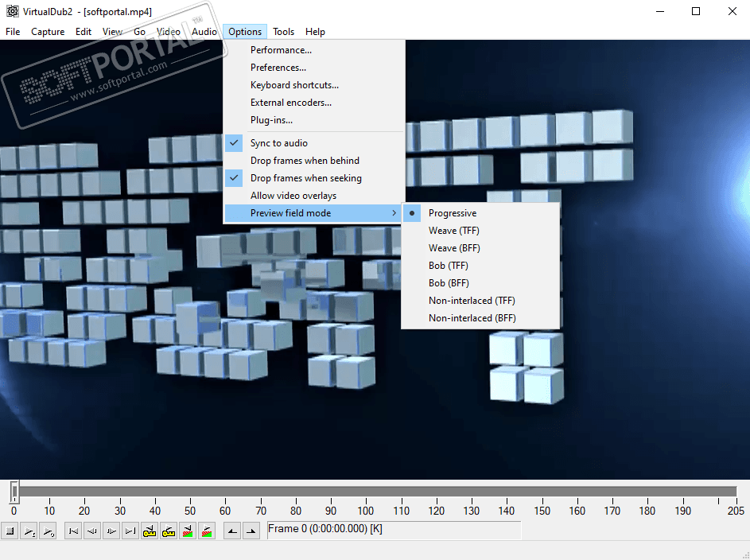This screenshot has width=750, height=560.
Task: Select Progressive preview field mode
Action: [480, 213]
